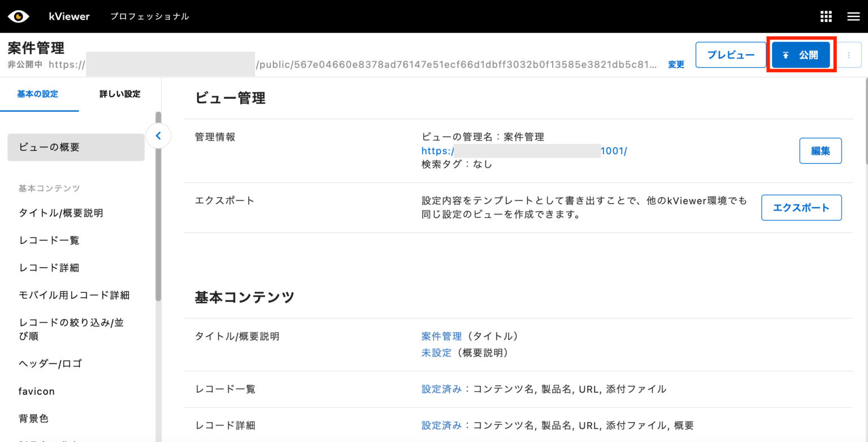Open the hamburger menu at top right

click(x=853, y=16)
